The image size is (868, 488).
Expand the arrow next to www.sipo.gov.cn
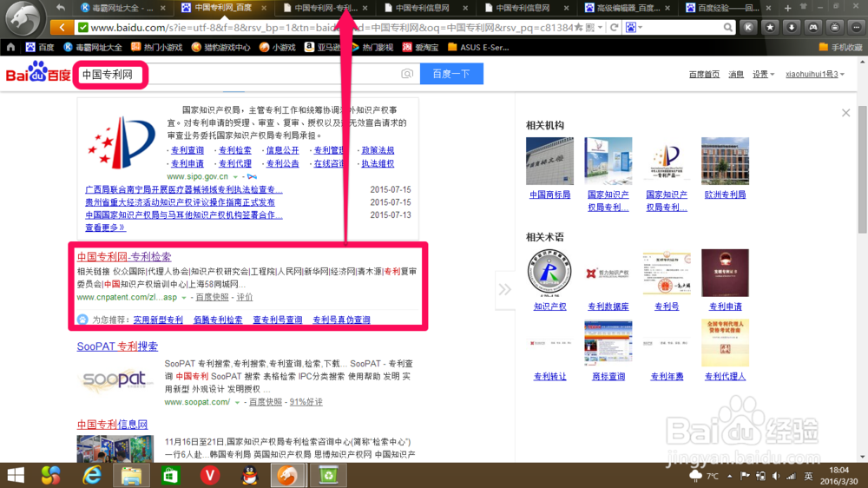(235, 176)
